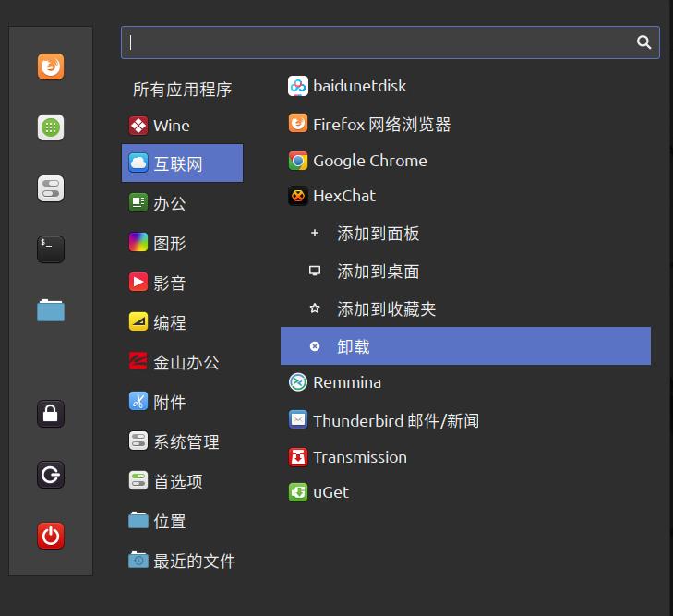Image resolution: width=673 pixels, height=616 pixels.
Task: Select the 图形 category label
Action: (170, 244)
